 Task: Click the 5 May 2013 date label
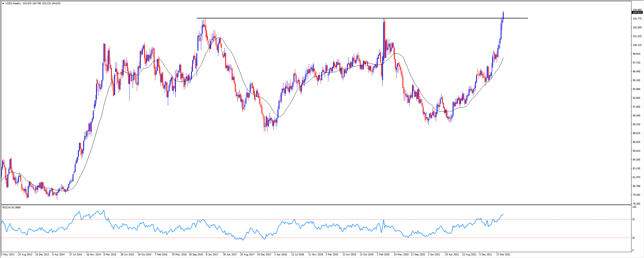(8, 255)
